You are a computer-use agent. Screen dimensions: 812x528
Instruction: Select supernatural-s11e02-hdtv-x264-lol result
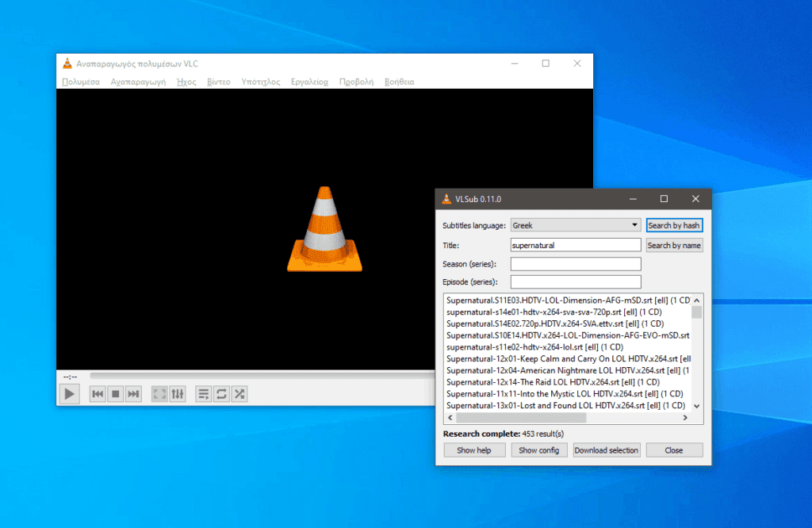coord(568,347)
